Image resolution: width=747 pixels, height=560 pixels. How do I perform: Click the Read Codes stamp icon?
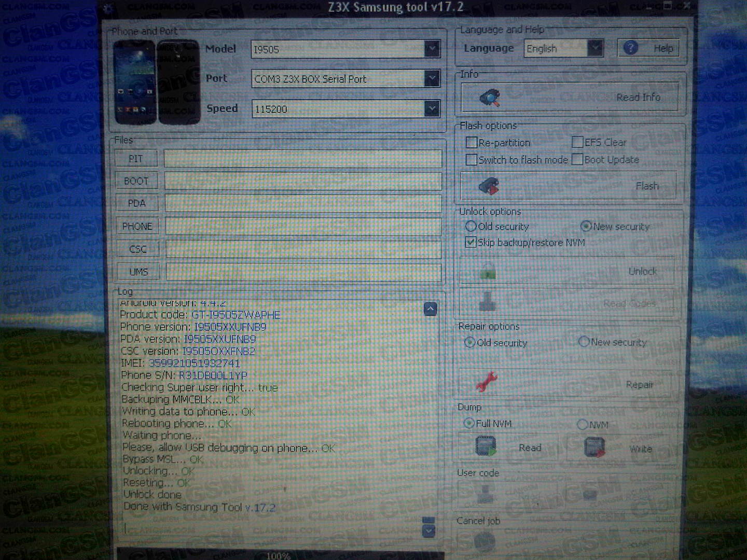(x=487, y=301)
